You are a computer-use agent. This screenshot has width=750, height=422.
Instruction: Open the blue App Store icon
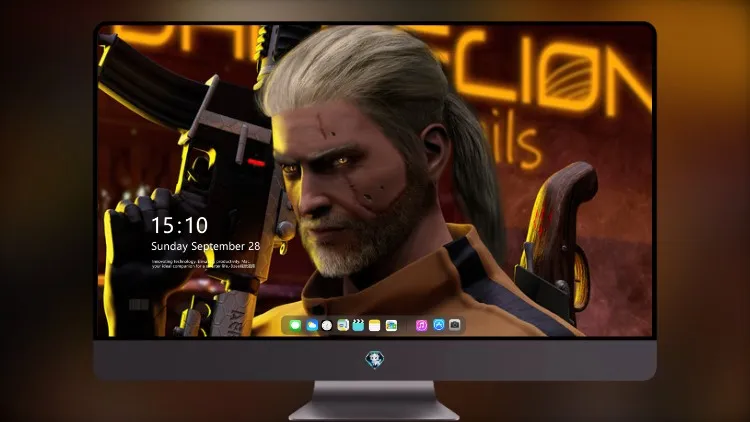pyautogui.click(x=439, y=325)
